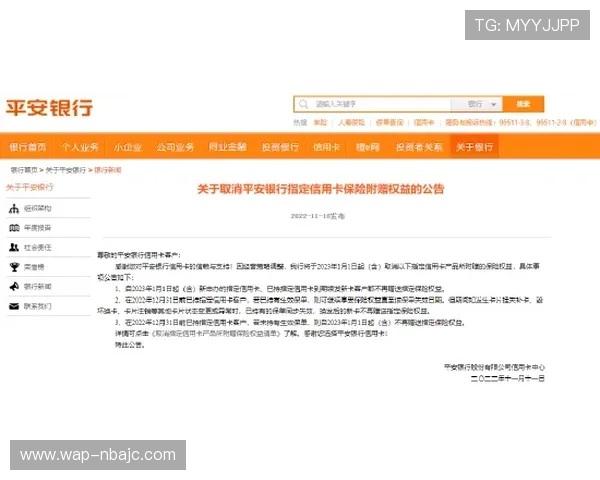
Task: Open 联系我们 envelope icon in sidebar
Action: coord(14,306)
